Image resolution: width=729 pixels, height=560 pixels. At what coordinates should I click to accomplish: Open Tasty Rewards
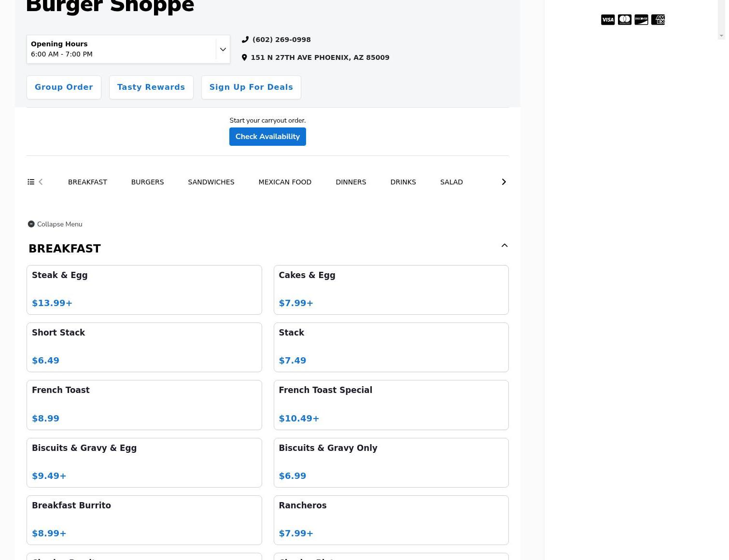click(151, 87)
